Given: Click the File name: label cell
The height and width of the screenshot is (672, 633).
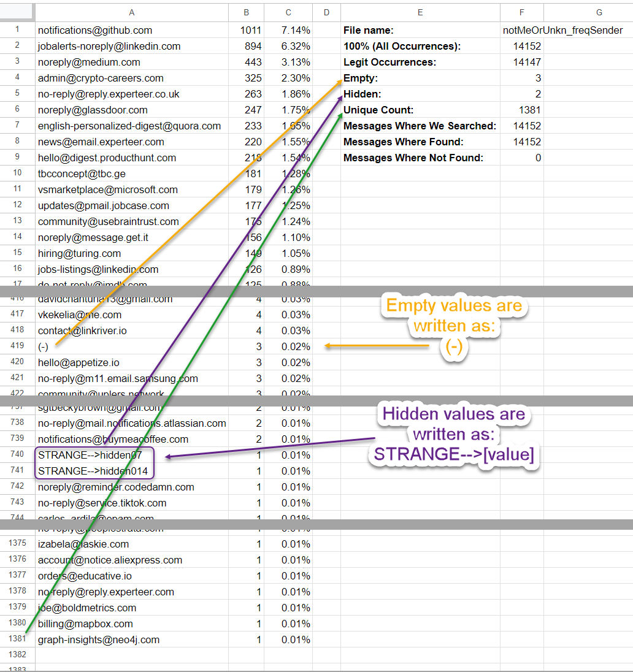Looking at the screenshot, I should [x=420, y=30].
